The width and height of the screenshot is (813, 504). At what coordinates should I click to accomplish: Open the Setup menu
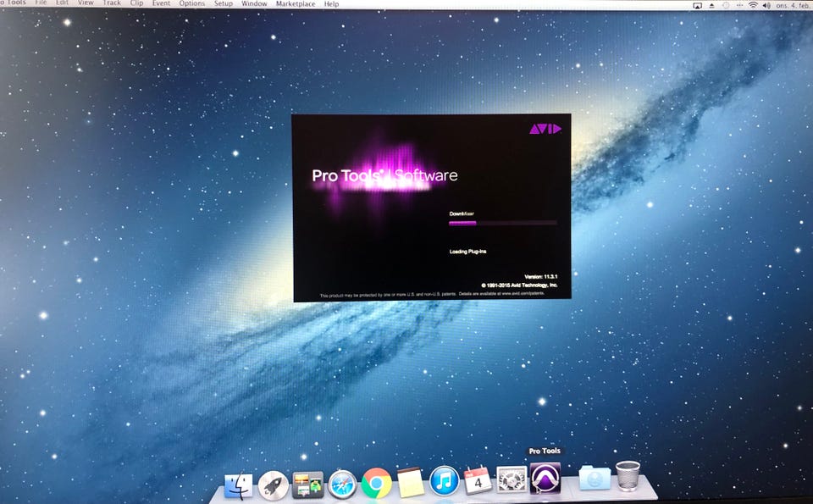coord(224,3)
